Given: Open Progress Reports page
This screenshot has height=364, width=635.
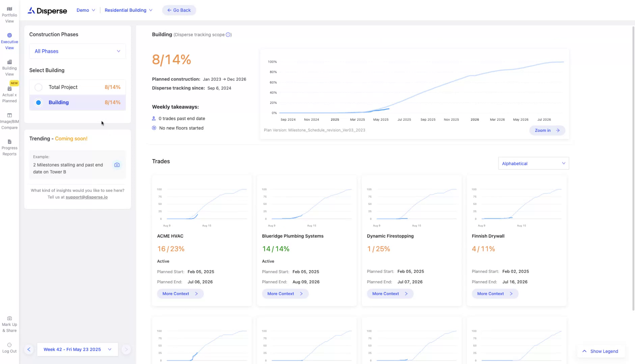Looking at the screenshot, I should point(9,148).
